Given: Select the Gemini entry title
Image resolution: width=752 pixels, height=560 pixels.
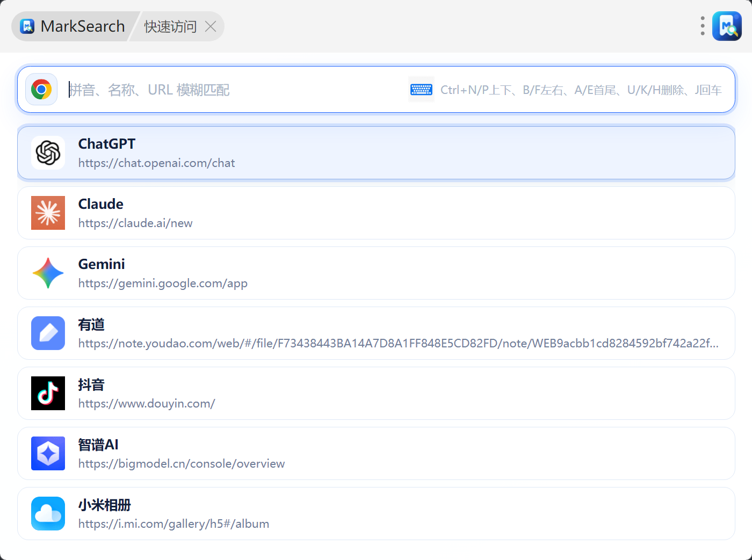Looking at the screenshot, I should (102, 264).
